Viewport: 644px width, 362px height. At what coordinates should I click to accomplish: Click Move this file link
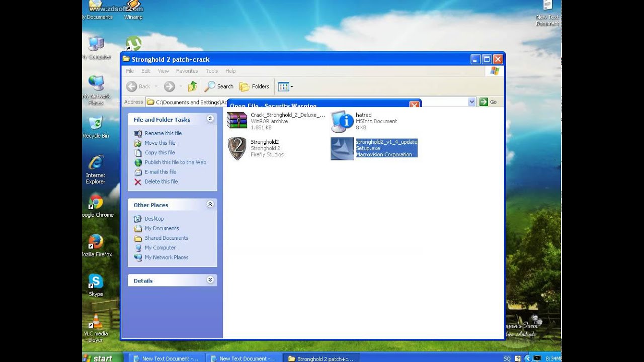(160, 143)
